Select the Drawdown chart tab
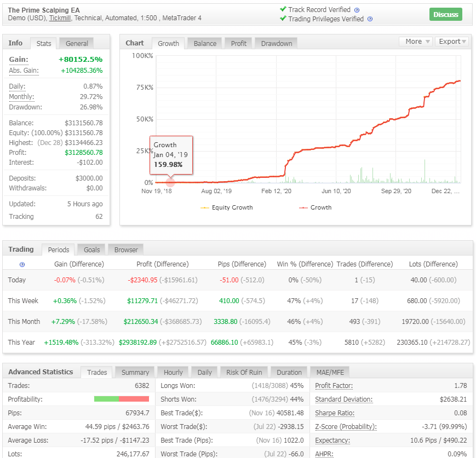 pos(277,43)
